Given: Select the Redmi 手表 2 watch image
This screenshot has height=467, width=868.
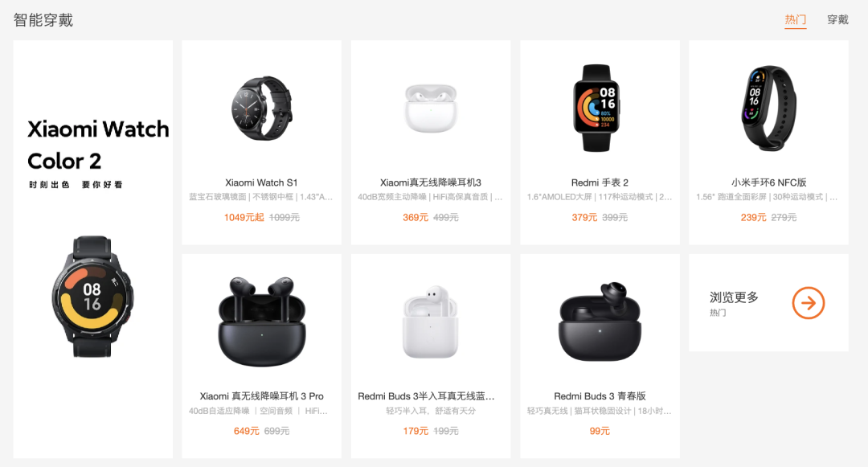Looking at the screenshot, I should (596, 108).
